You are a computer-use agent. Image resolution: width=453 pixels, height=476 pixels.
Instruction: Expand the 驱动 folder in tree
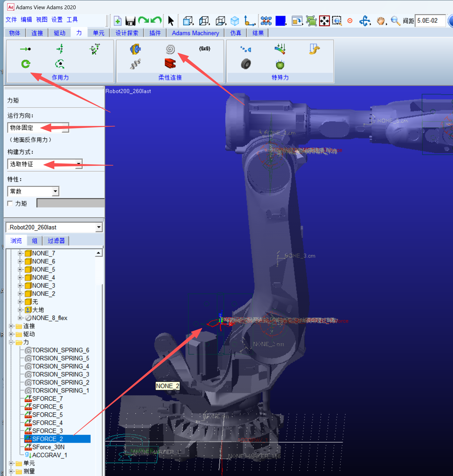pos(11,334)
